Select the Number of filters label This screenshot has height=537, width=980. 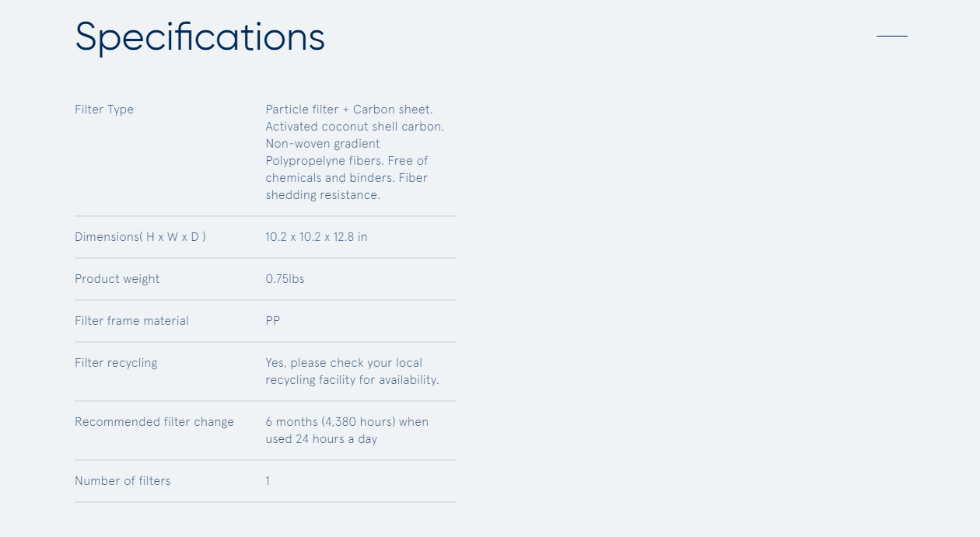click(122, 481)
